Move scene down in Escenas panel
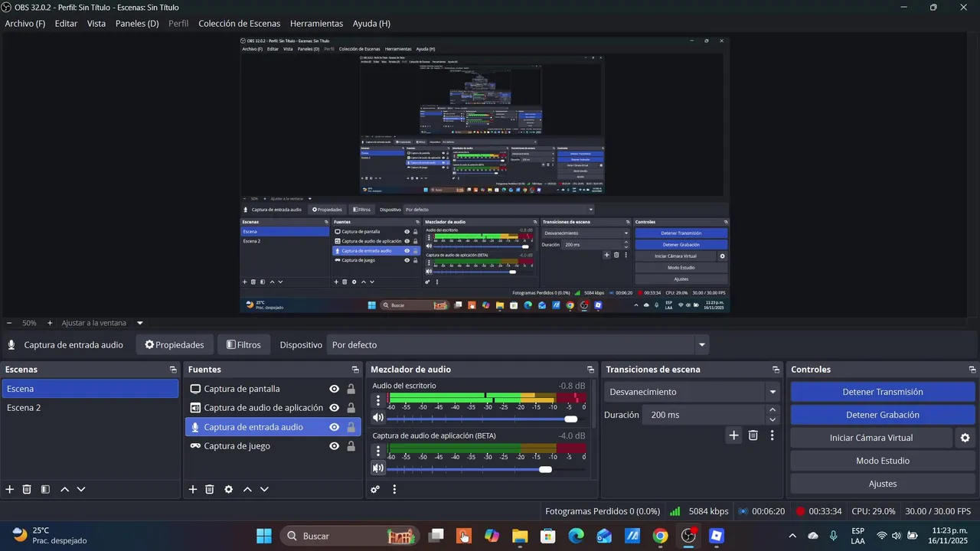The image size is (980, 551). point(81,490)
